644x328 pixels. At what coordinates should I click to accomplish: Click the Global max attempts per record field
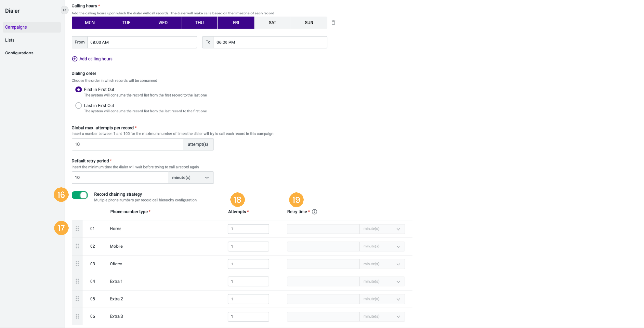pyautogui.click(x=127, y=144)
